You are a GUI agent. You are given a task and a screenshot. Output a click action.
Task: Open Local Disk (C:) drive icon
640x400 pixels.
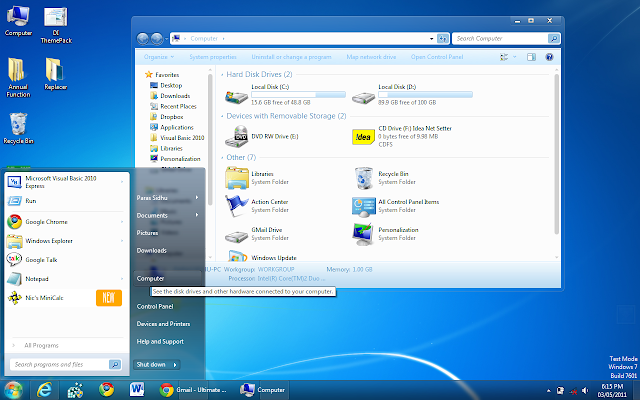[237, 96]
